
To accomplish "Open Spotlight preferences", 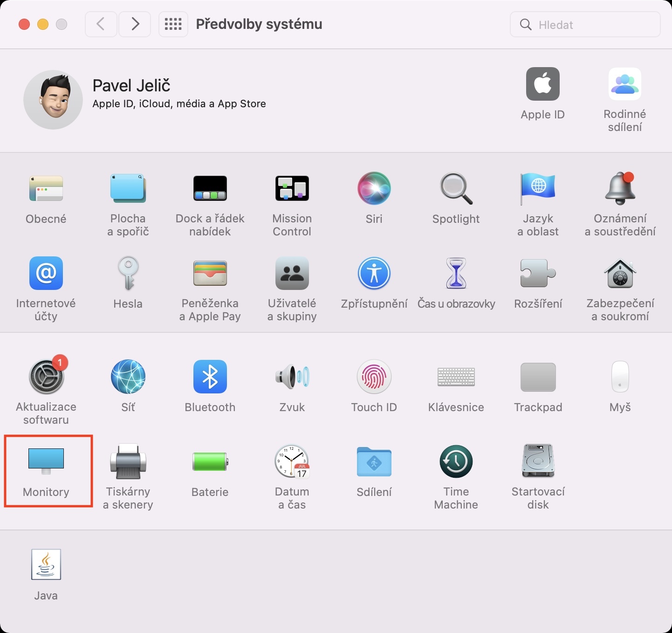I will click(456, 189).
